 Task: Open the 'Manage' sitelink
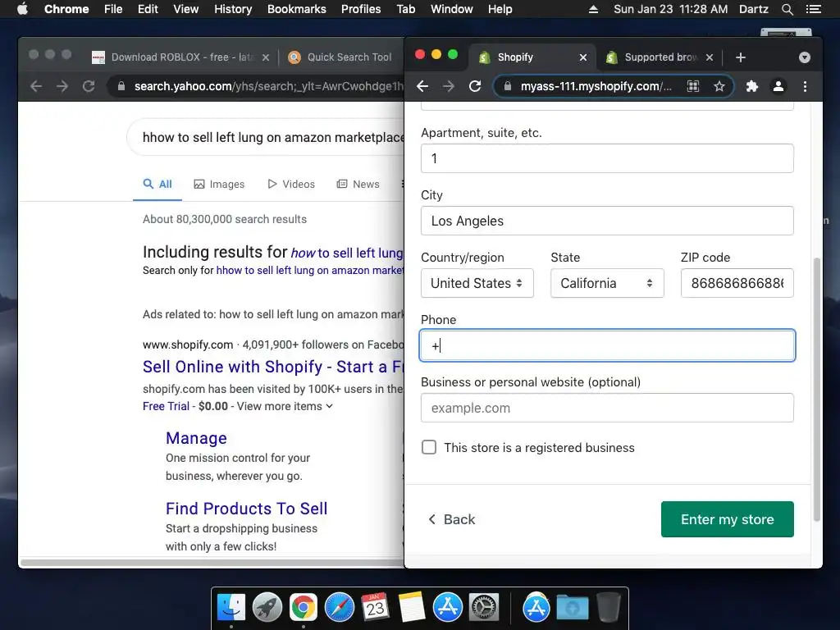(196, 438)
